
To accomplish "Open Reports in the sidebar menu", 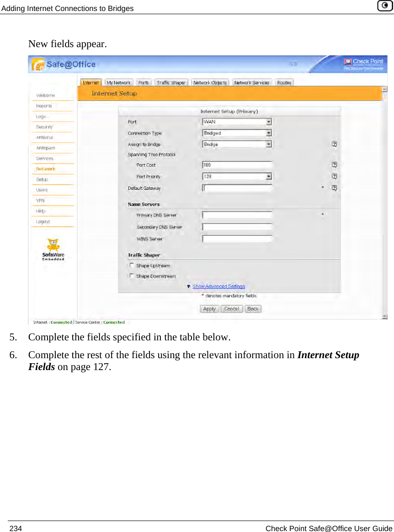I will click(x=44, y=106).
